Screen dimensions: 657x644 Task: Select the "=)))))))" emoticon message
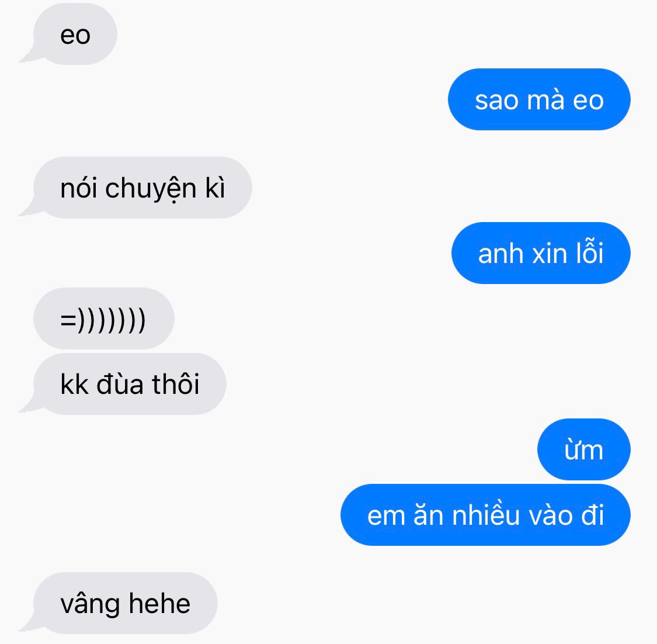point(103,318)
